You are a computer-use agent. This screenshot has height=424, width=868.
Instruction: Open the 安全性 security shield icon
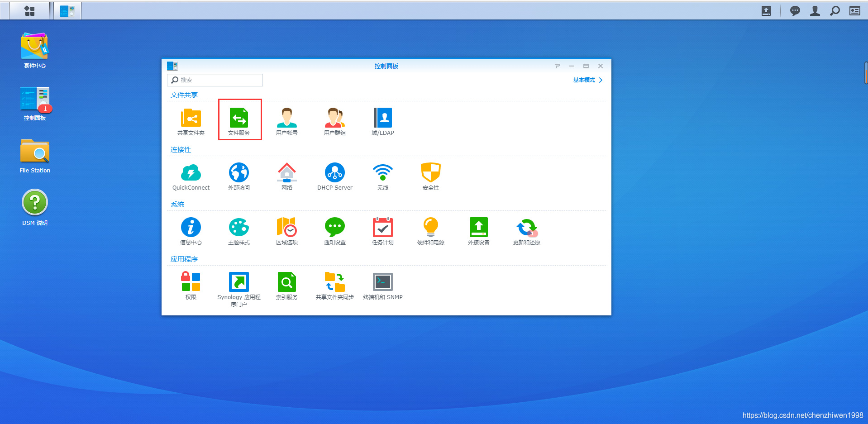(x=431, y=173)
